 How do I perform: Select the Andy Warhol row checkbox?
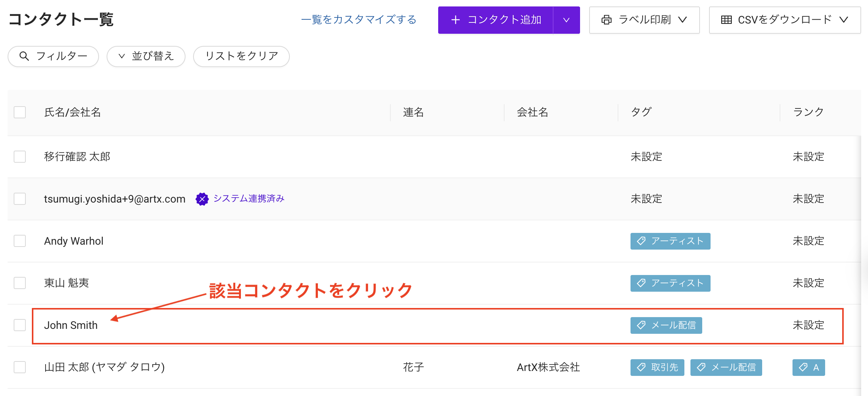[20, 241]
